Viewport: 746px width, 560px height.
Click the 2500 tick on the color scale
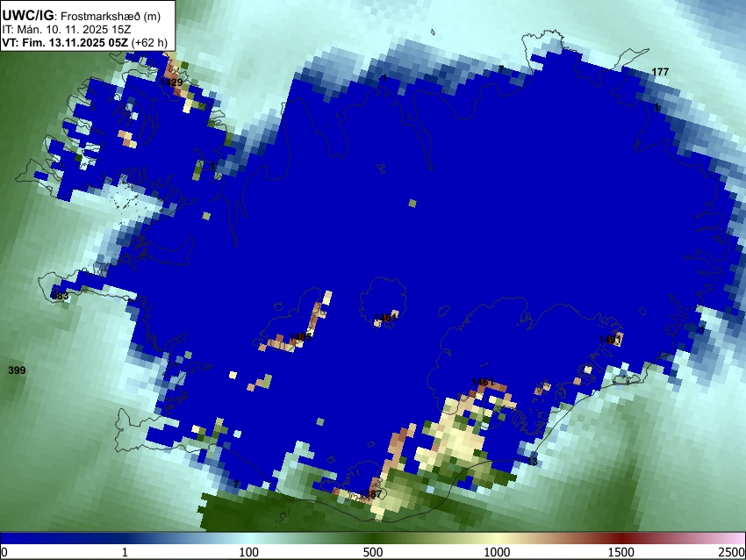732,552
